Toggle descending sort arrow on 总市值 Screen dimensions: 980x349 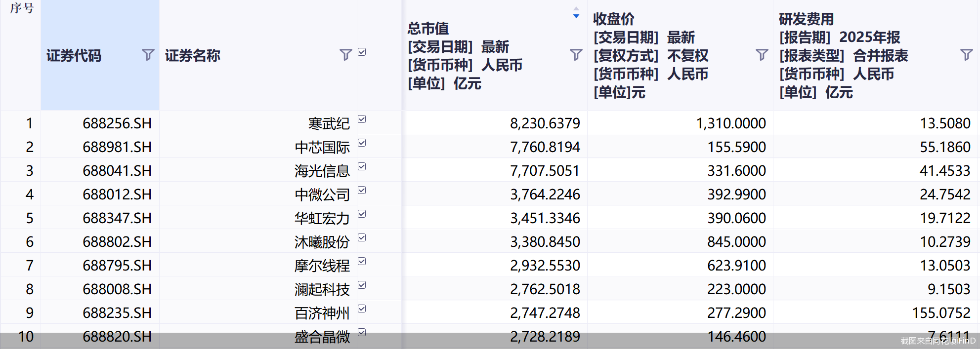click(576, 17)
